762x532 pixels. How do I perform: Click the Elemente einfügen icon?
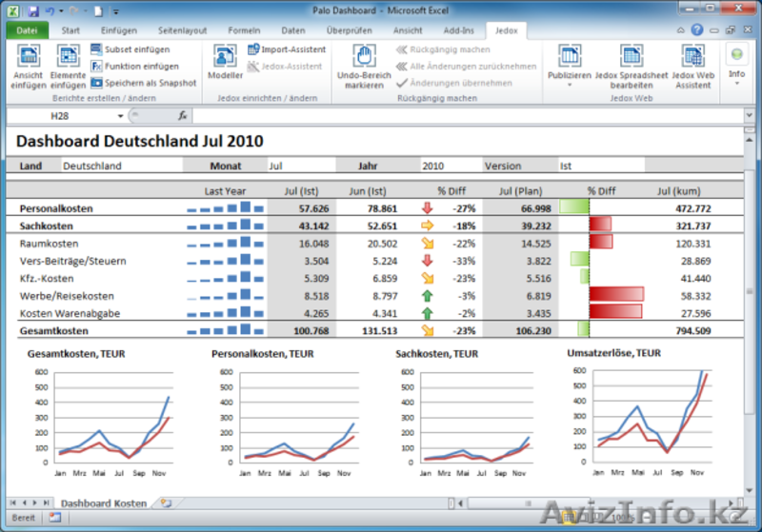(68, 58)
